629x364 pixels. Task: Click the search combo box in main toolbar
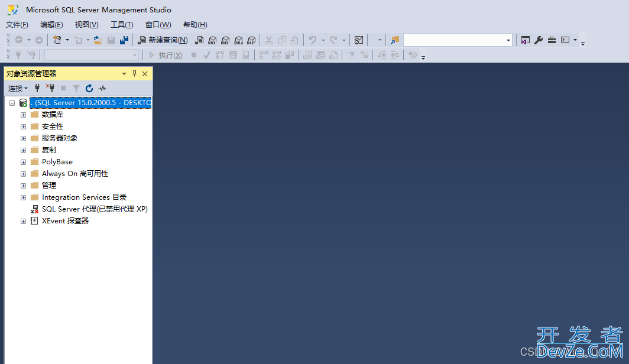coord(458,40)
